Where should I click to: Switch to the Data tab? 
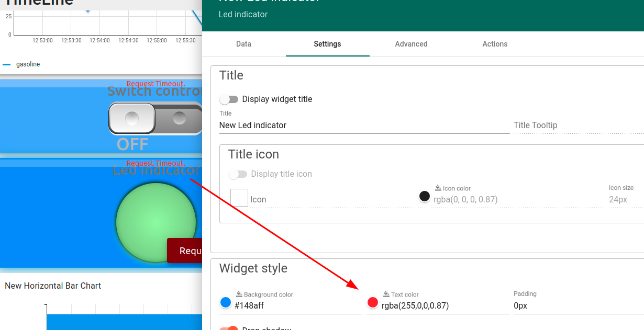pos(243,44)
